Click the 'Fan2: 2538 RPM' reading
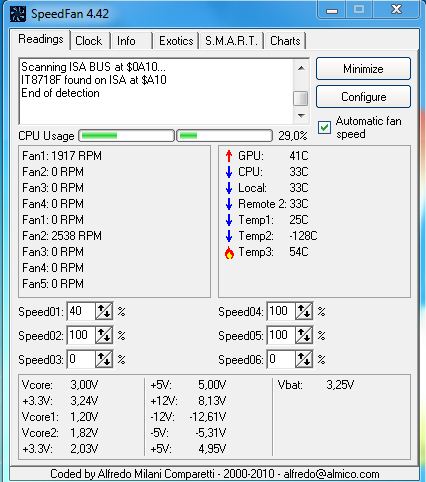The image size is (426, 482). [x=62, y=236]
